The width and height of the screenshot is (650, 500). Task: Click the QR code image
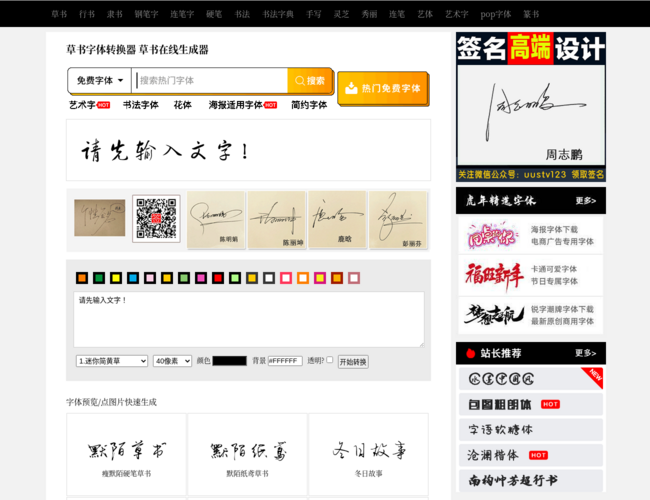click(x=156, y=218)
